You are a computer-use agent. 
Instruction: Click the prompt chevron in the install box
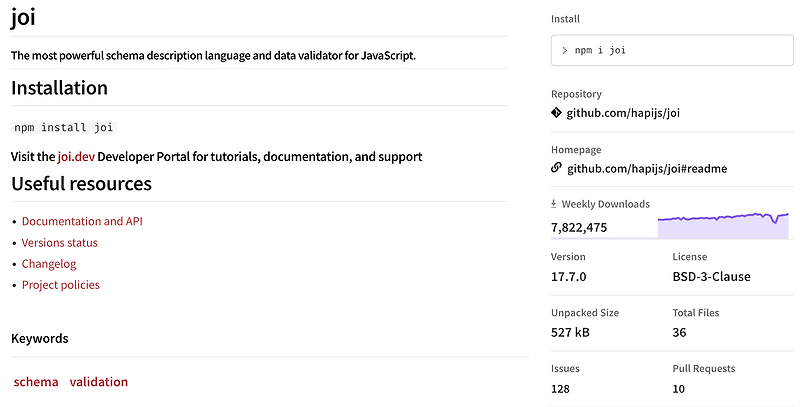(x=565, y=49)
